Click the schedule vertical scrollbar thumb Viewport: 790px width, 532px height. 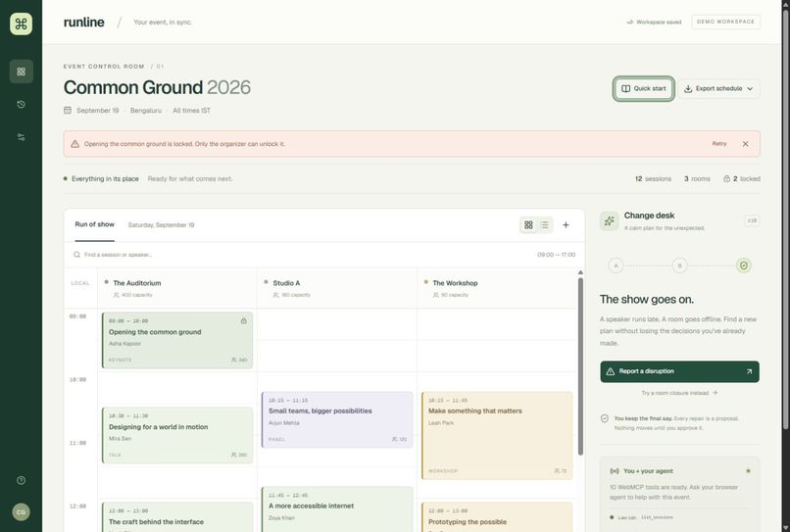[580, 366]
